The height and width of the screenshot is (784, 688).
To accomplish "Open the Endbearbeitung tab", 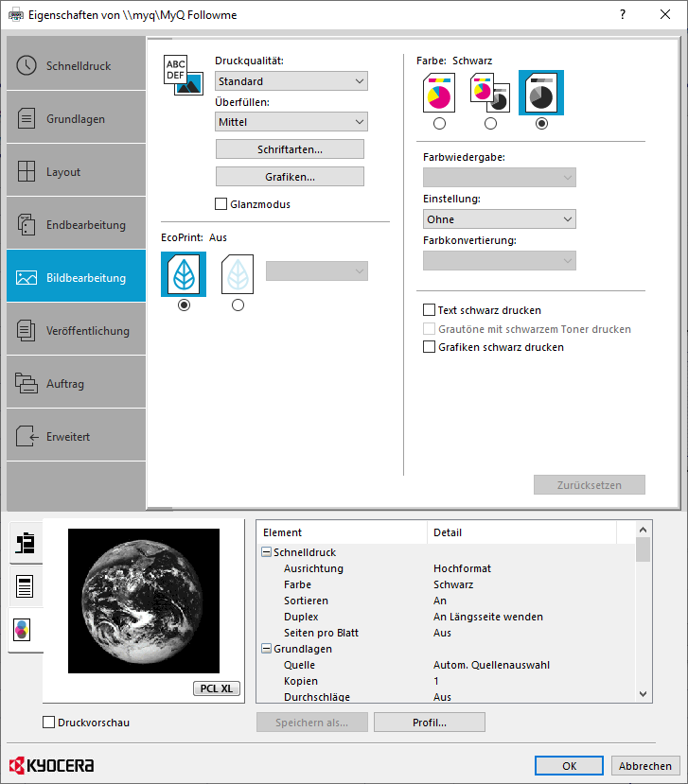I will point(77,225).
